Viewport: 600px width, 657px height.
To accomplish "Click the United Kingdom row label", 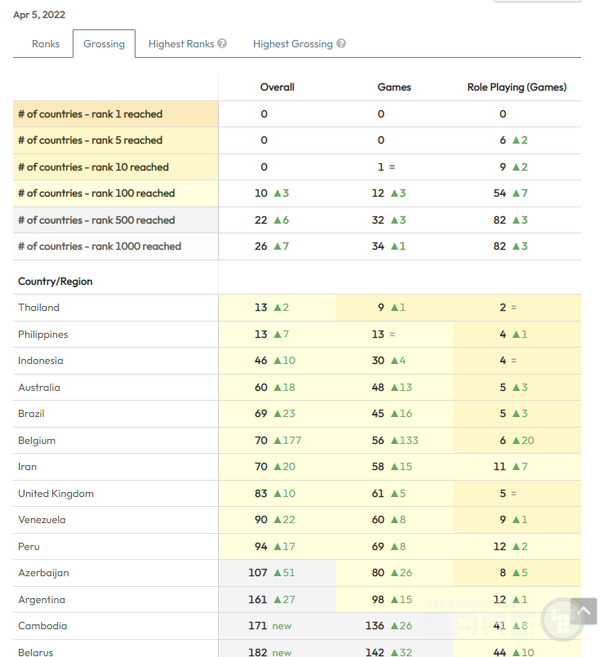I will 56,494.
